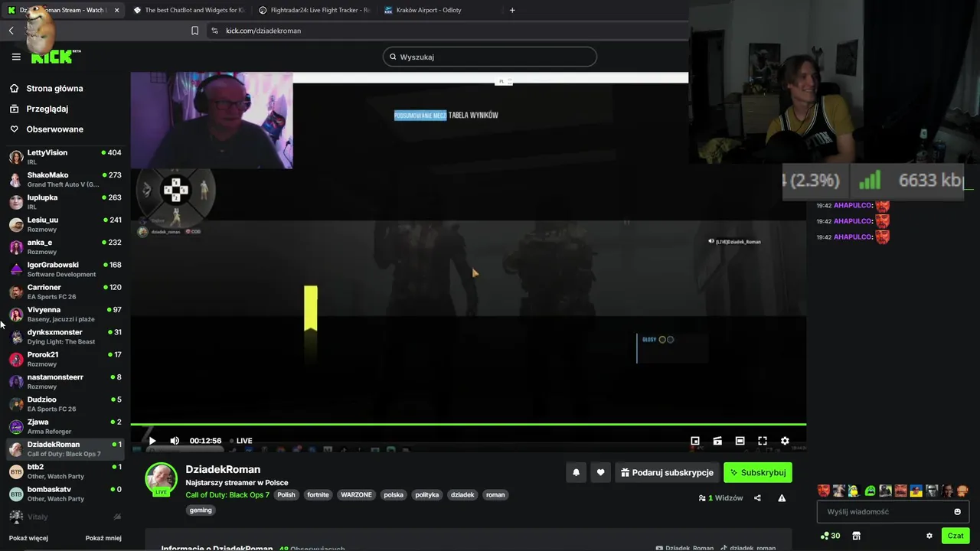Viewport: 980px width, 551px height.
Task: Open Lesiu_uu channel in sidebar
Action: click(65, 224)
